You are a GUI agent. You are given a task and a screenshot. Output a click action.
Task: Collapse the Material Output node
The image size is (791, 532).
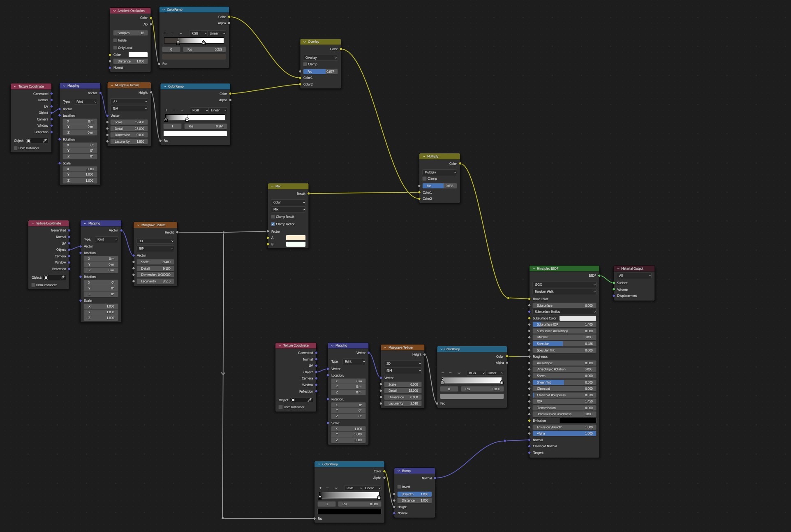click(x=618, y=268)
